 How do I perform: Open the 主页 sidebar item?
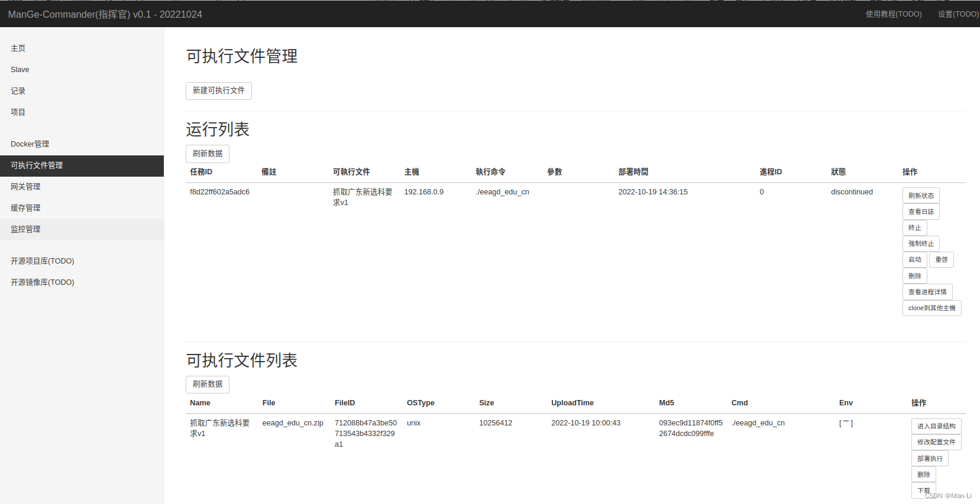82,48
